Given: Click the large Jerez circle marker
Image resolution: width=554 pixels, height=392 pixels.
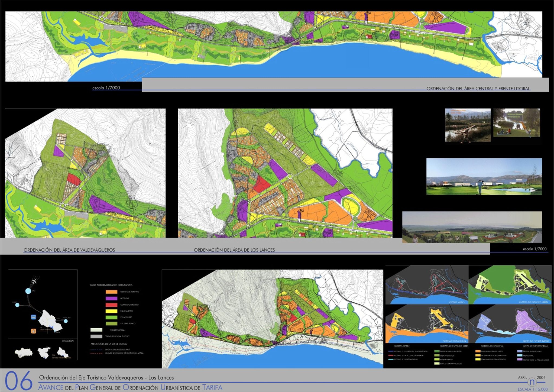Looking at the screenshot, I should (x=28, y=291).
